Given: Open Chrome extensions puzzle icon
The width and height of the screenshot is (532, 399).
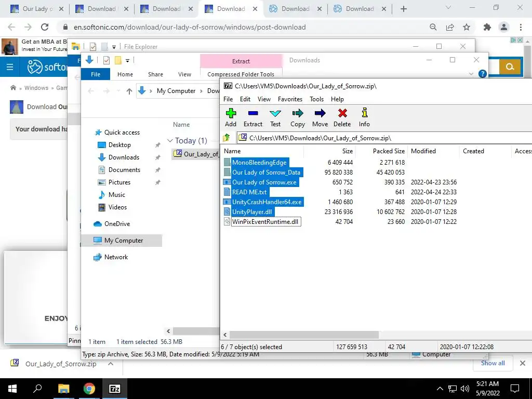Looking at the screenshot, I should (487, 27).
